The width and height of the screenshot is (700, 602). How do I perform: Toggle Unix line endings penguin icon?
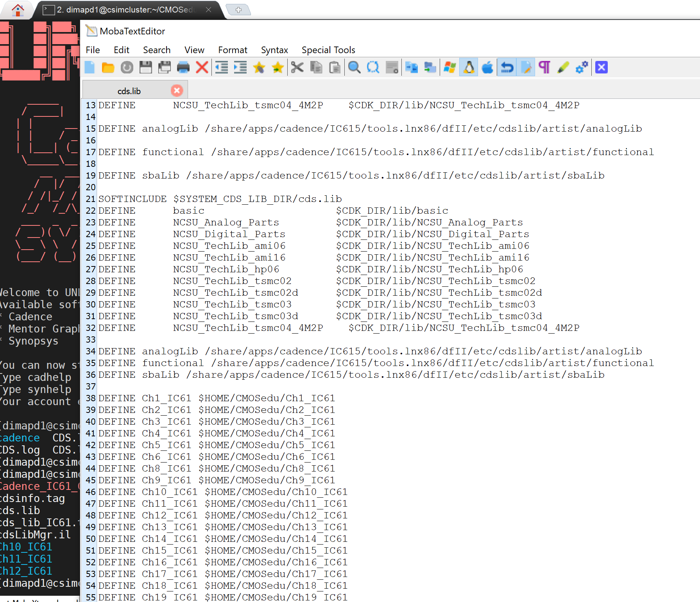[469, 68]
